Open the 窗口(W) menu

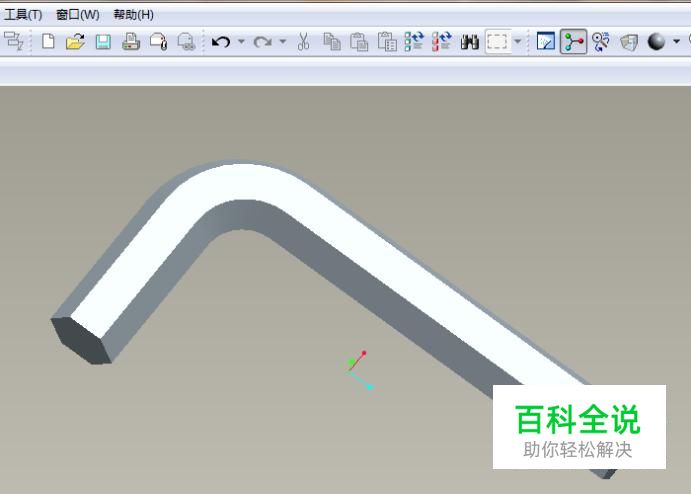click(x=78, y=15)
